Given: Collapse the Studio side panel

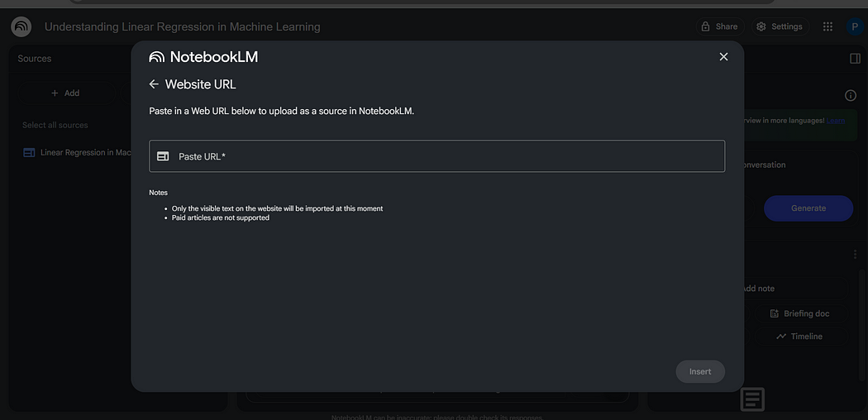Looking at the screenshot, I should [855, 59].
